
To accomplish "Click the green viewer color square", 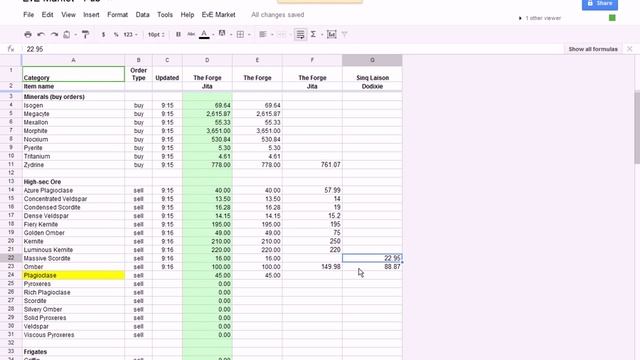I will 612,18.
